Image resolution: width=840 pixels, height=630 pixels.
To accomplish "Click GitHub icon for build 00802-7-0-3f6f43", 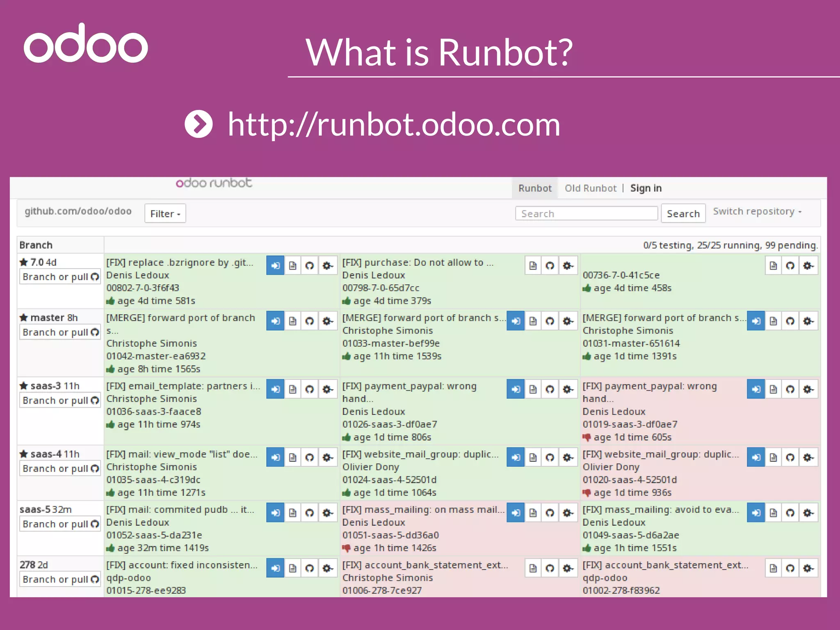I will [x=310, y=265].
